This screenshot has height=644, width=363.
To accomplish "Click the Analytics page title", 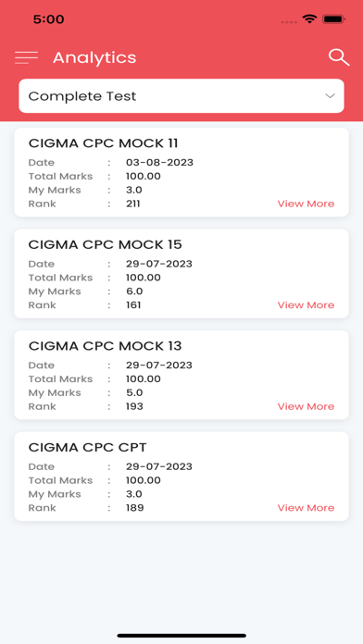I will [x=94, y=58].
